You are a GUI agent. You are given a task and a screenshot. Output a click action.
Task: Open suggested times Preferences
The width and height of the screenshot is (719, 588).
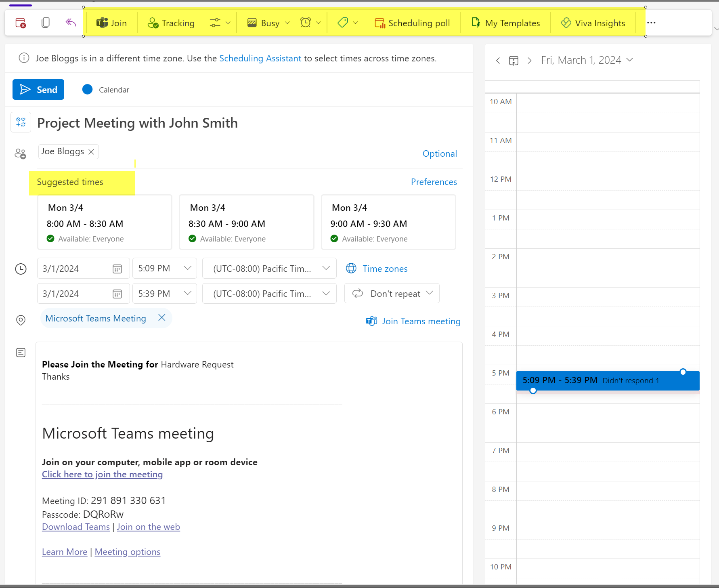coord(434,182)
